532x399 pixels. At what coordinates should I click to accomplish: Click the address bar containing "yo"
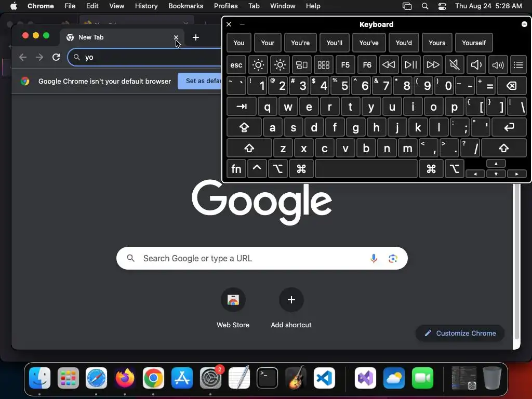click(x=145, y=57)
